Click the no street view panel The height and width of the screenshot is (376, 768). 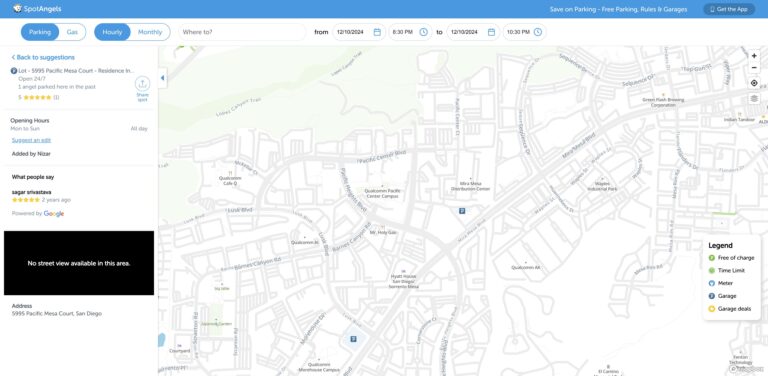79,263
